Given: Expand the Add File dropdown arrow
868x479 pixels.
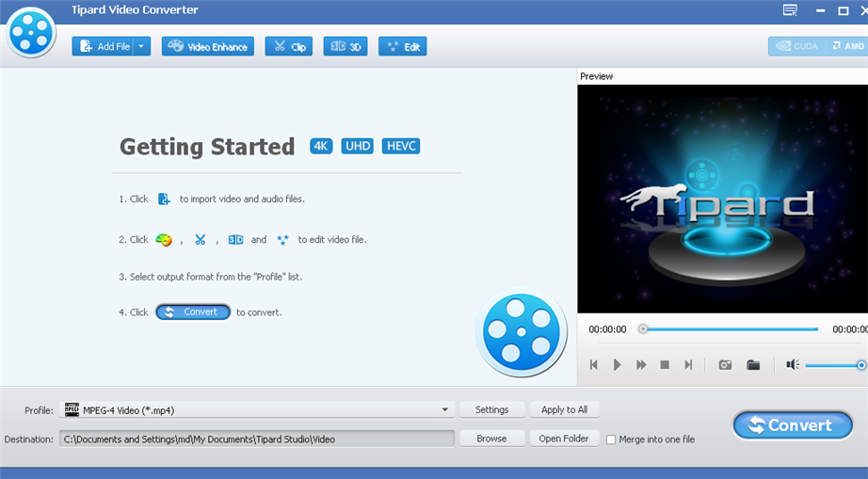Looking at the screenshot, I should (x=141, y=46).
